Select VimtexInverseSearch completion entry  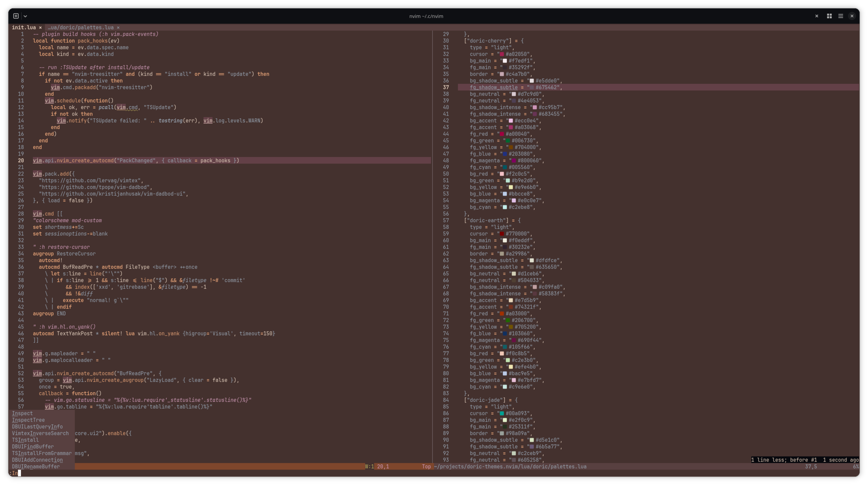(40, 433)
